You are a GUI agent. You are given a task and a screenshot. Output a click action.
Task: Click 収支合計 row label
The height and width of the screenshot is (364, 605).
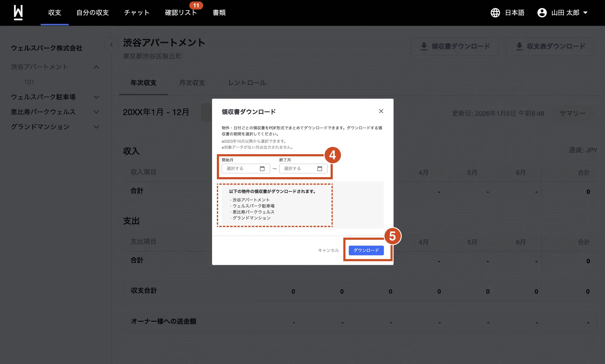click(144, 291)
